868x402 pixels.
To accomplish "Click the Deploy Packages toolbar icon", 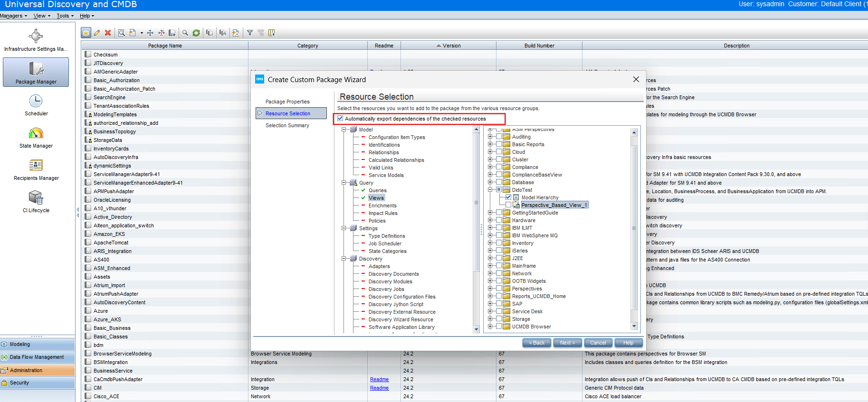I will point(150,33).
